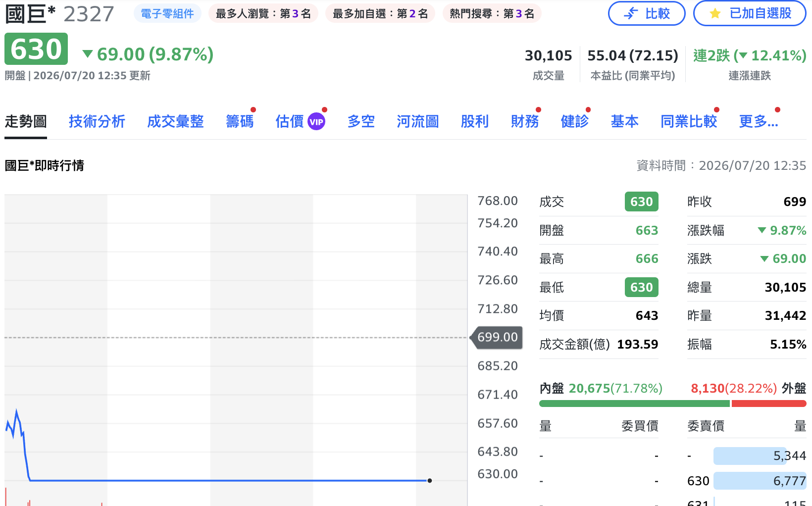Open the 河流圖 tab
This screenshot has height=506, width=812.
coord(418,121)
